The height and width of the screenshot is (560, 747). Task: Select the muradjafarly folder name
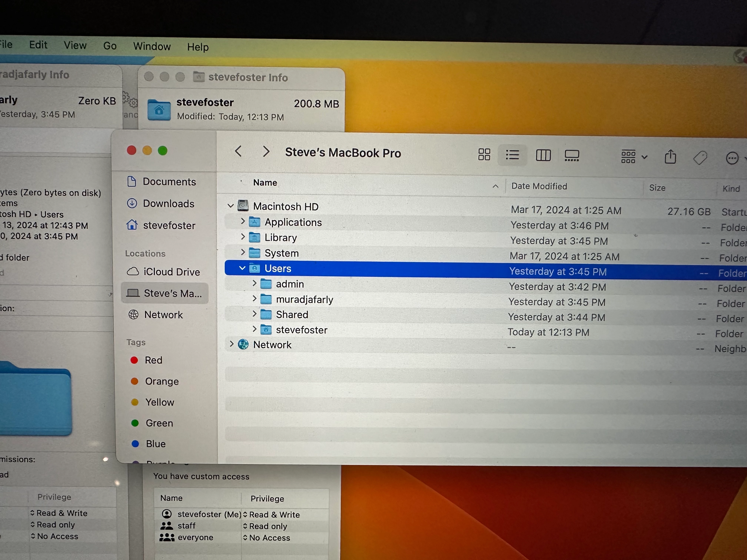point(305,299)
